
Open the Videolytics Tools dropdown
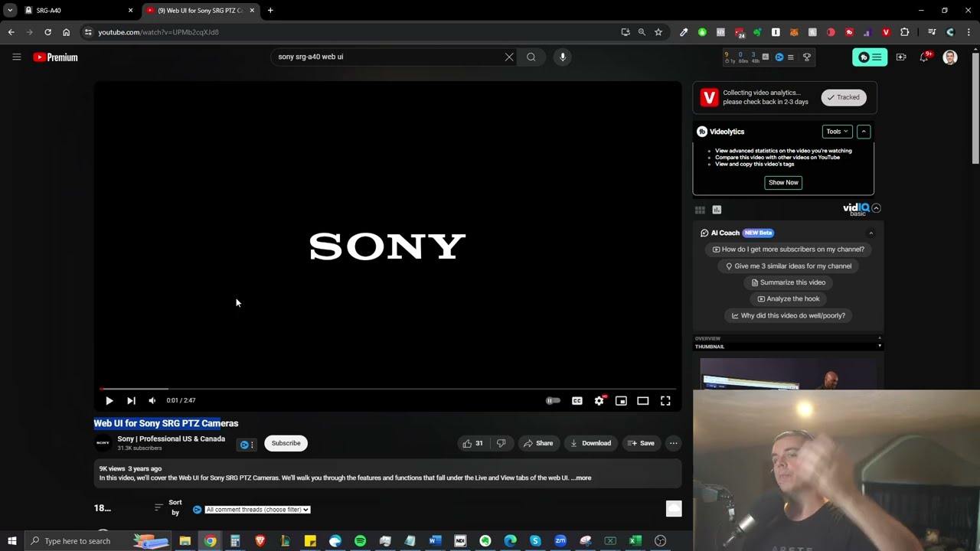(x=837, y=132)
